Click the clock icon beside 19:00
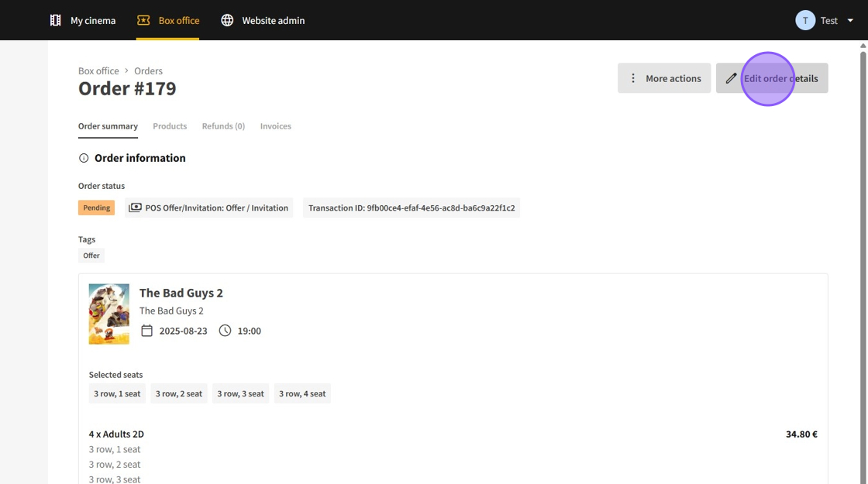Screen dimensions: 868x484 [225, 331]
